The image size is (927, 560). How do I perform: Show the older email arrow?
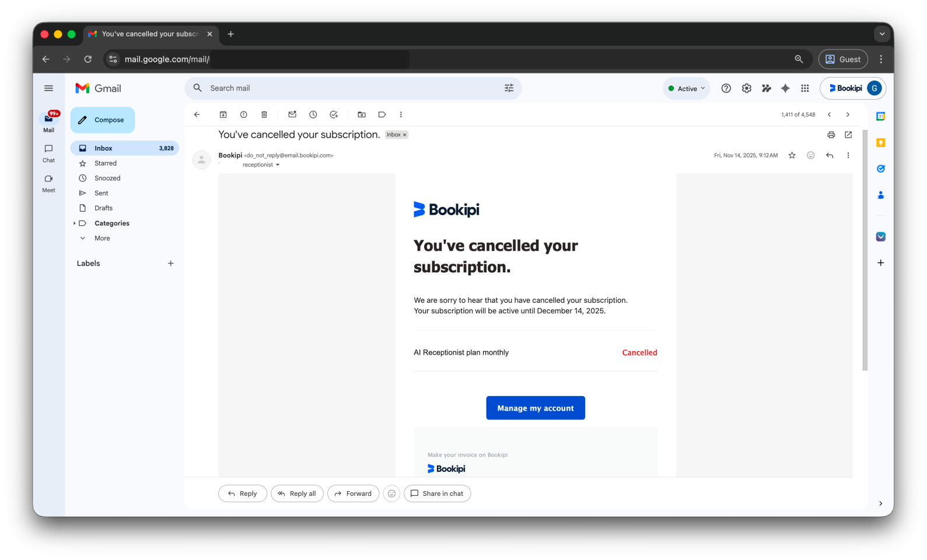tap(848, 114)
